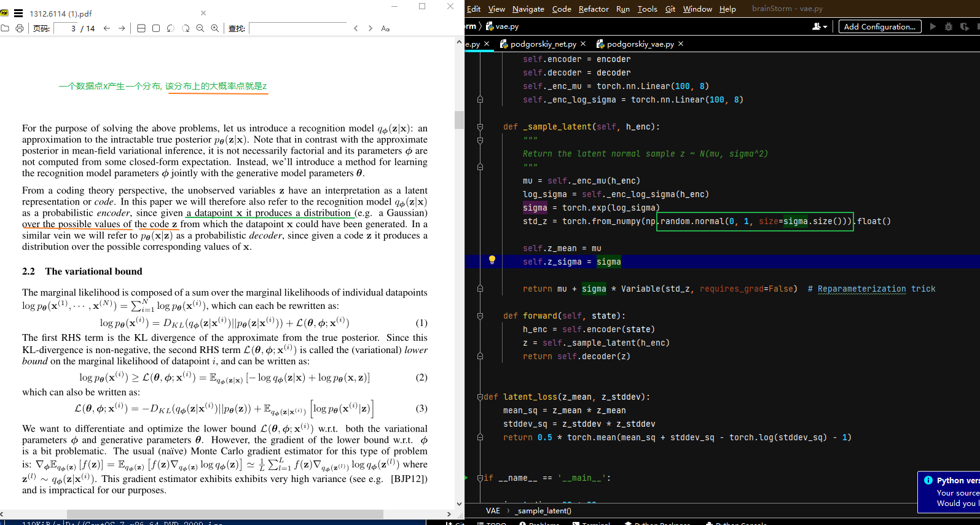
Task: Click the yellow lightbulb intention icon
Action: (492, 260)
